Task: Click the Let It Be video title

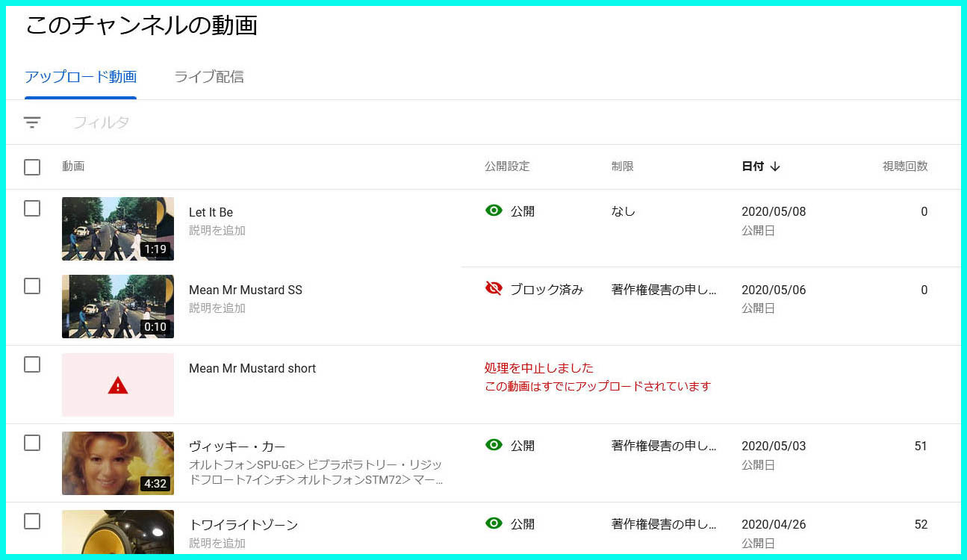Action: pyautogui.click(x=211, y=212)
